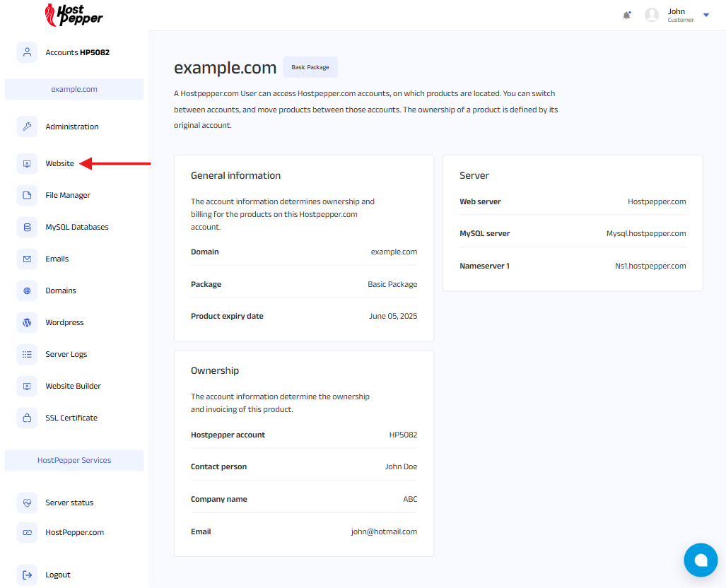Click the SSL Certificate padlock icon

click(27, 418)
